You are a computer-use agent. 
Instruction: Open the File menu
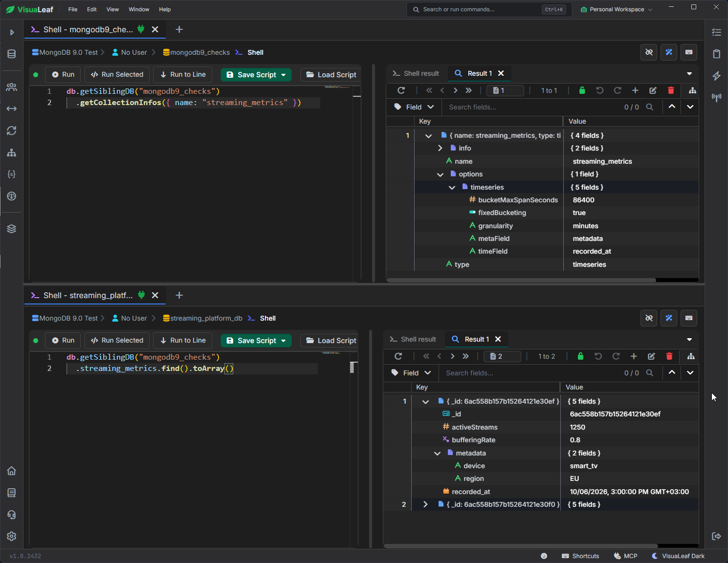point(73,9)
